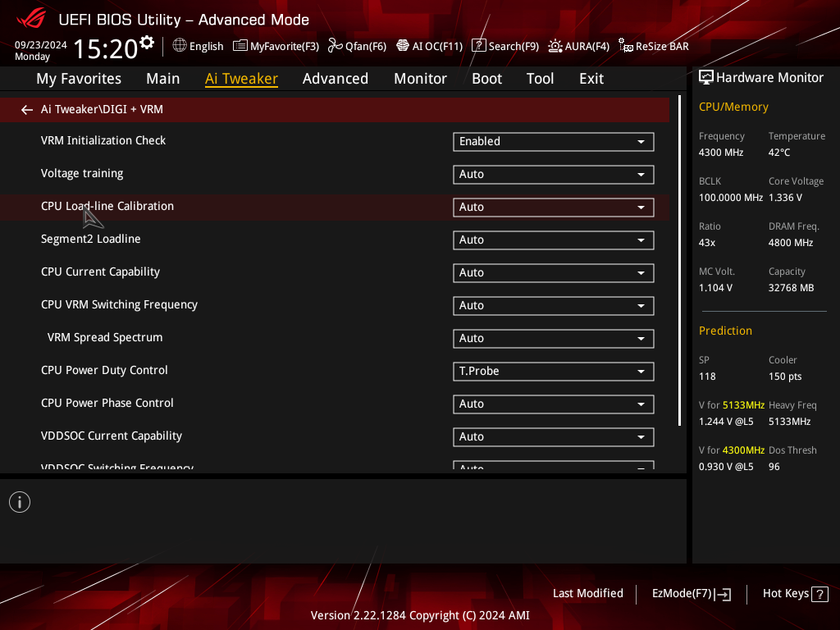This screenshot has width=840, height=630.
Task: Select CPU Power Phase Control label
Action: (107, 403)
